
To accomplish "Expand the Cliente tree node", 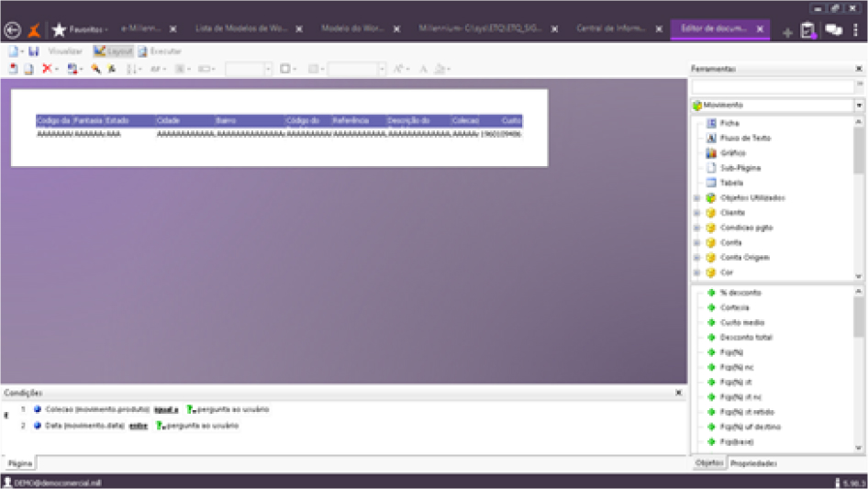I will (696, 213).
